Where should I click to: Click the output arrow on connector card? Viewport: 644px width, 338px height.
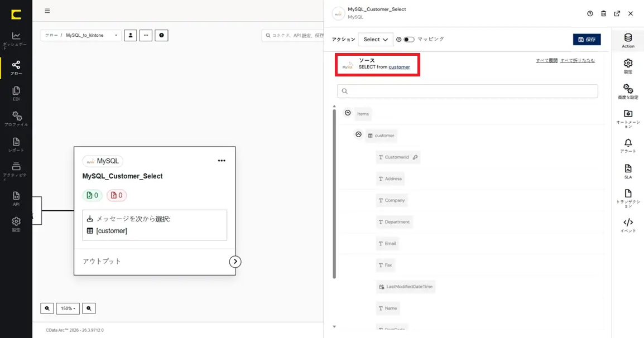pyautogui.click(x=235, y=262)
